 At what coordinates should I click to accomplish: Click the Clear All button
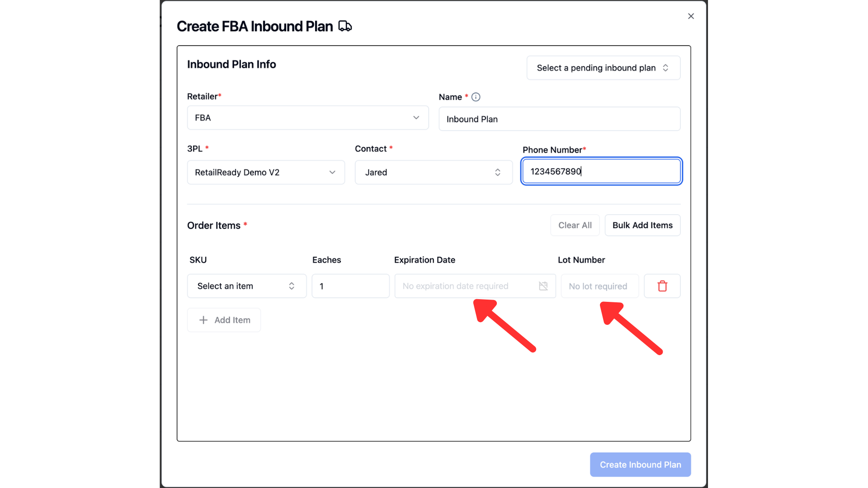pos(575,225)
